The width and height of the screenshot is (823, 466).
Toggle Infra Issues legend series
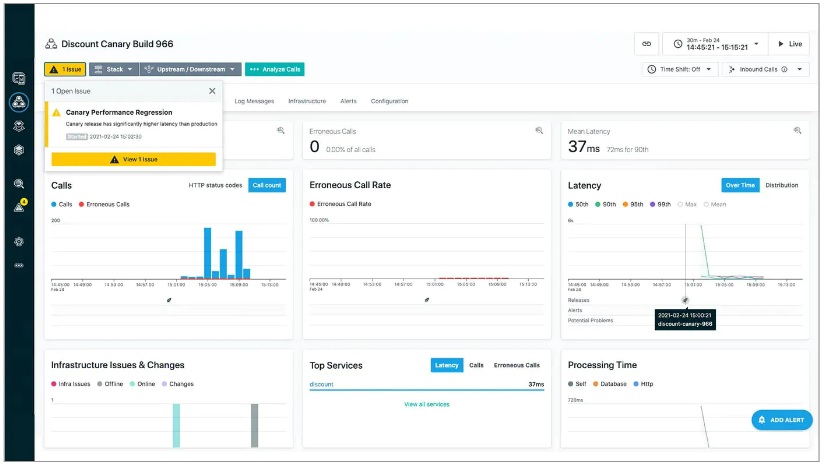click(70, 384)
